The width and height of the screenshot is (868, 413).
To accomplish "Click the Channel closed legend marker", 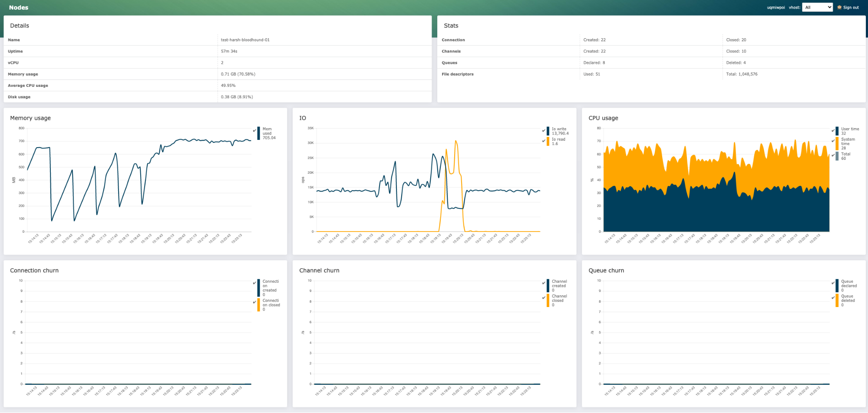I will pyautogui.click(x=547, y=301).
